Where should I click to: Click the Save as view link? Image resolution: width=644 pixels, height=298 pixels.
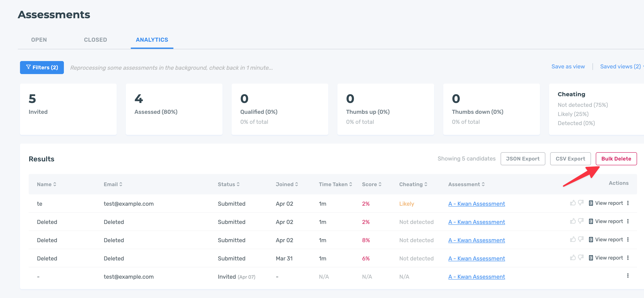click(x=568, y=66)
